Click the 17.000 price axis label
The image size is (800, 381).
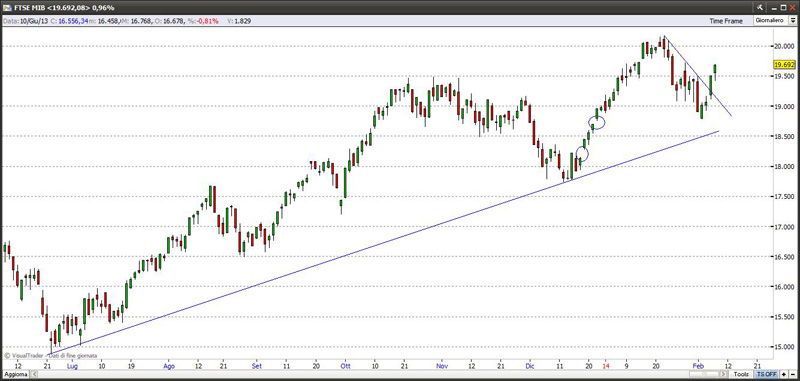(785, 227)
